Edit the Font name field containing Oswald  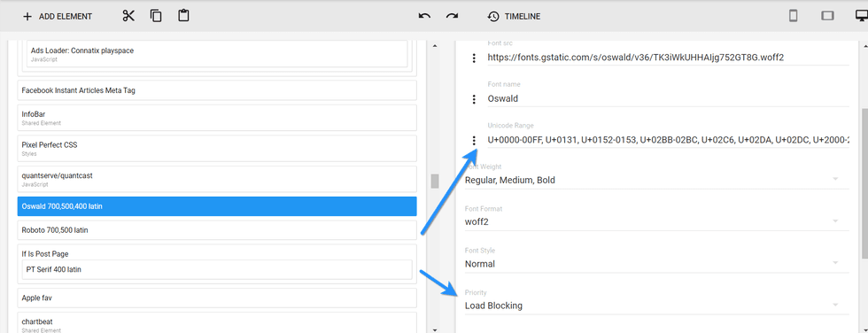pos(668,98)
